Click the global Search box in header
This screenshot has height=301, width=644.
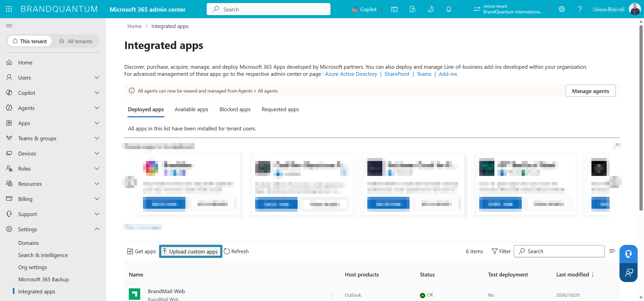point(268,9)
